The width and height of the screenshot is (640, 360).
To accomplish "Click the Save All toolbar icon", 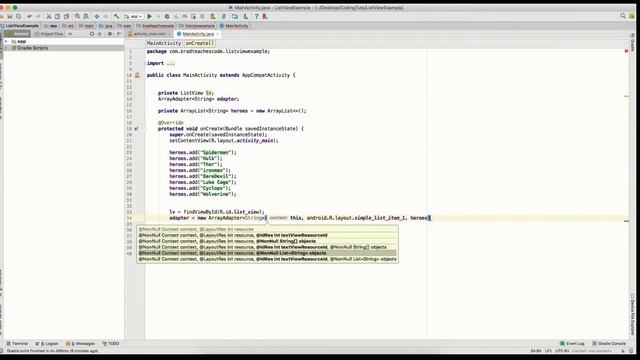I will (10, 16).
